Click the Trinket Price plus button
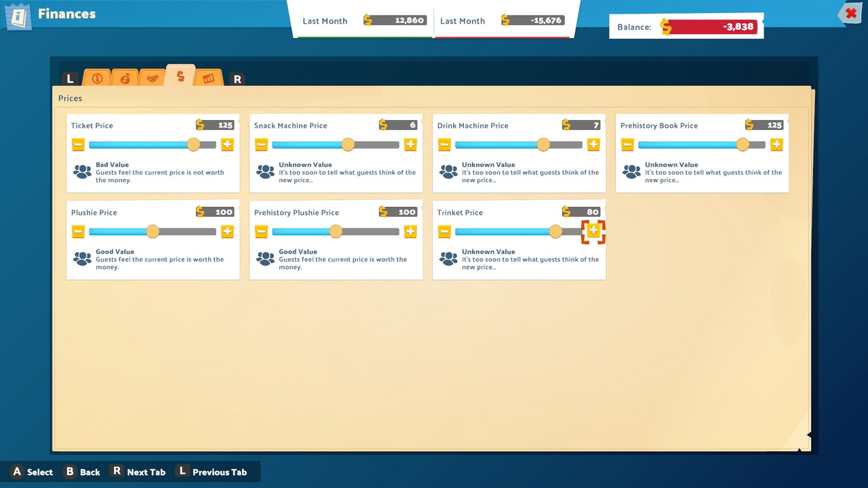The height and width of the screenshot is (488, 868). pyautogui.click(x=593, y=231)
